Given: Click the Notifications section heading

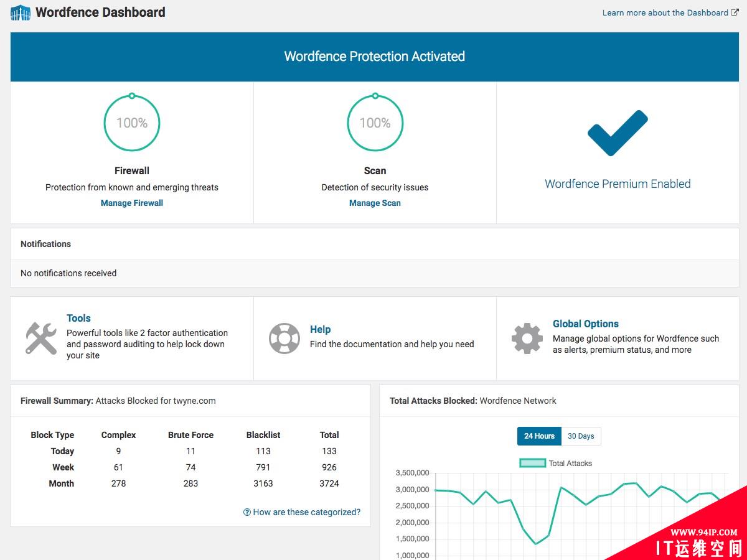Looking at the screenshot, I should (x=45, y=244).
